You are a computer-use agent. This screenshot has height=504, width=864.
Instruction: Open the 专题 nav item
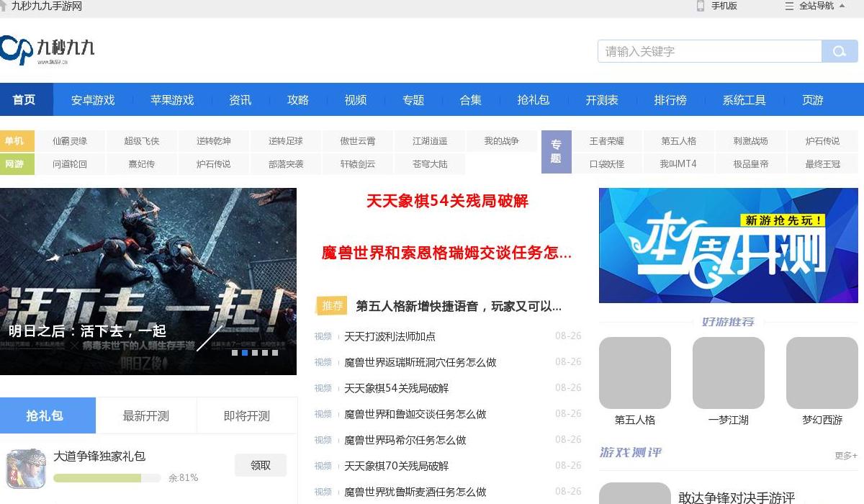(413, 100)
